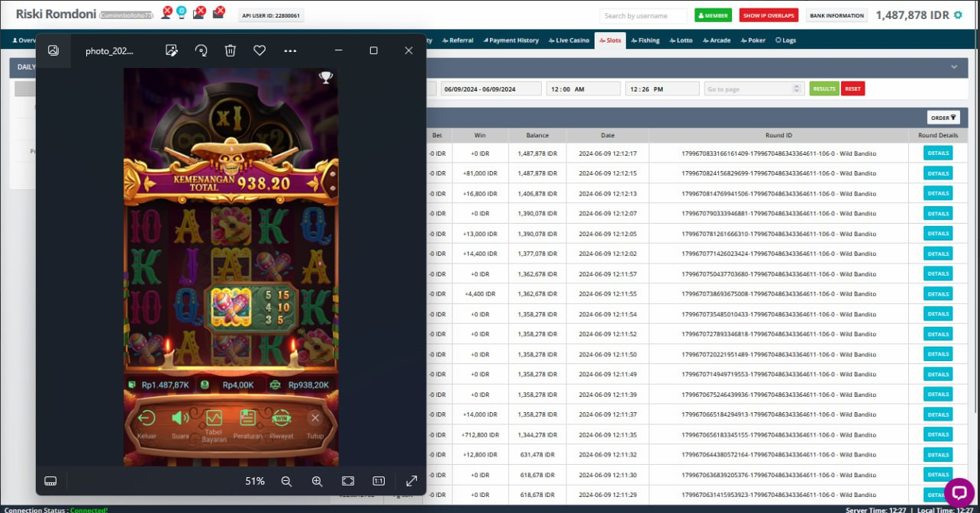Zoom in on the photo
This screenshot has height=513, width=980.
tap(317, 481)
